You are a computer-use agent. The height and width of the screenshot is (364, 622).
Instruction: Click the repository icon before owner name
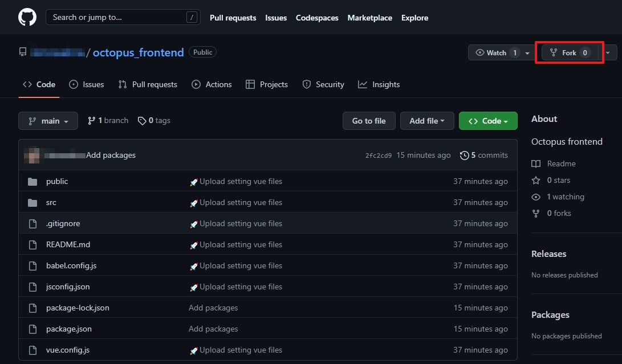coord(23,52)
